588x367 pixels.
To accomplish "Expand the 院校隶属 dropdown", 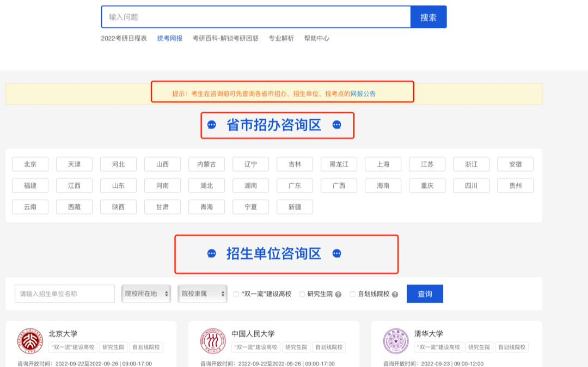I will [x=203, y=293].
